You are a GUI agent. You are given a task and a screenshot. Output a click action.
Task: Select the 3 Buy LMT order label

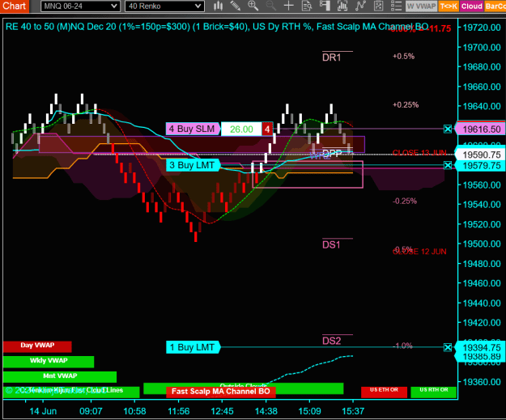(193, 165)
